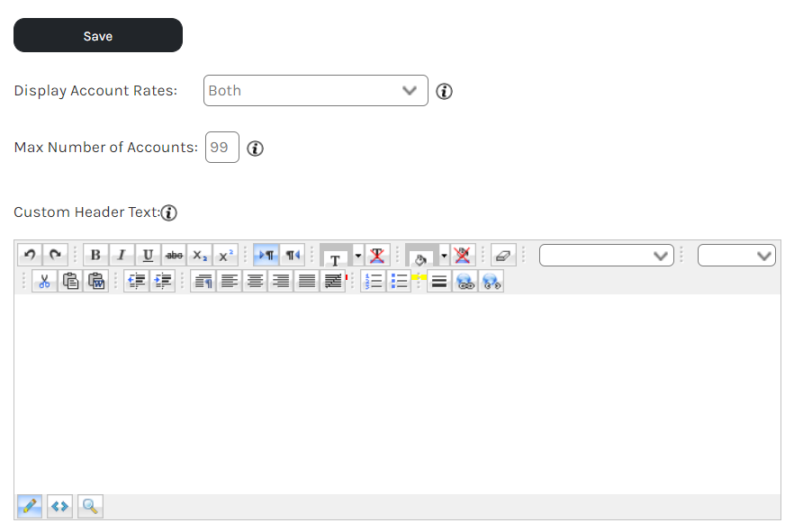Click the Save button
794x532 pixels.
click(x=98, y=35)
